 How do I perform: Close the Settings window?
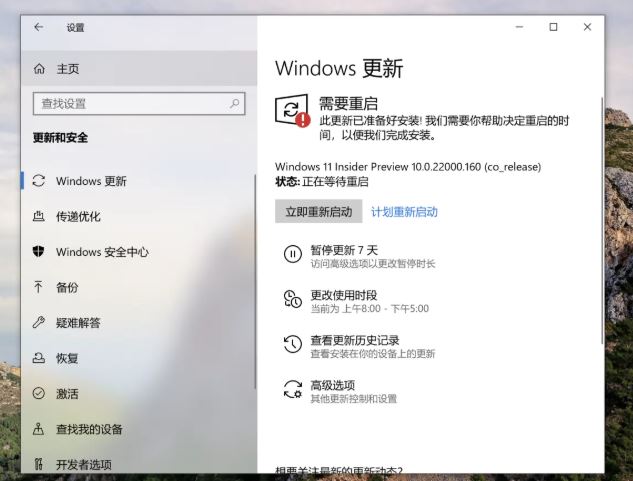point(587,27)
